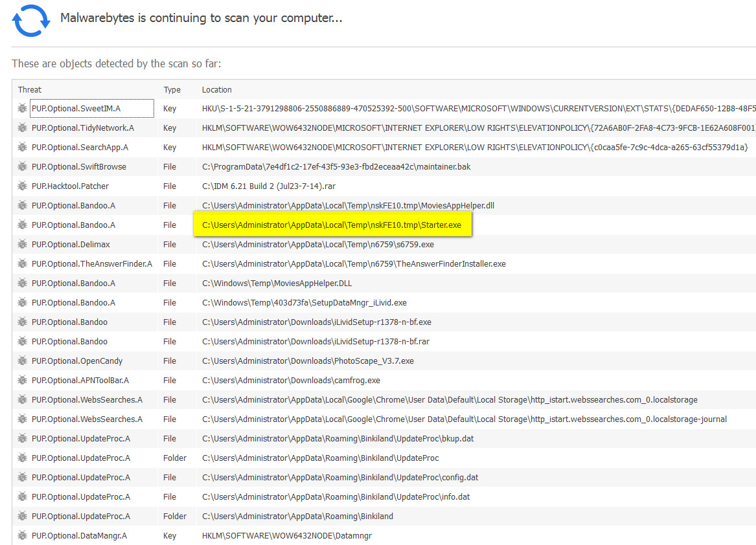This screenshot has width=756, height=545.
Task: Select the PUP.Optional.SwiftBrowse threat name
Action: [x=79, y=167]
